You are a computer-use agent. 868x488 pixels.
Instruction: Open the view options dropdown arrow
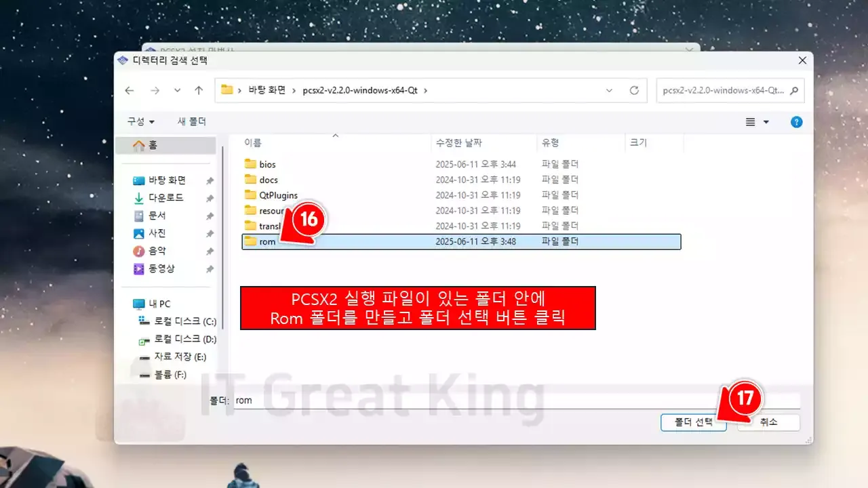coord(766,122)
